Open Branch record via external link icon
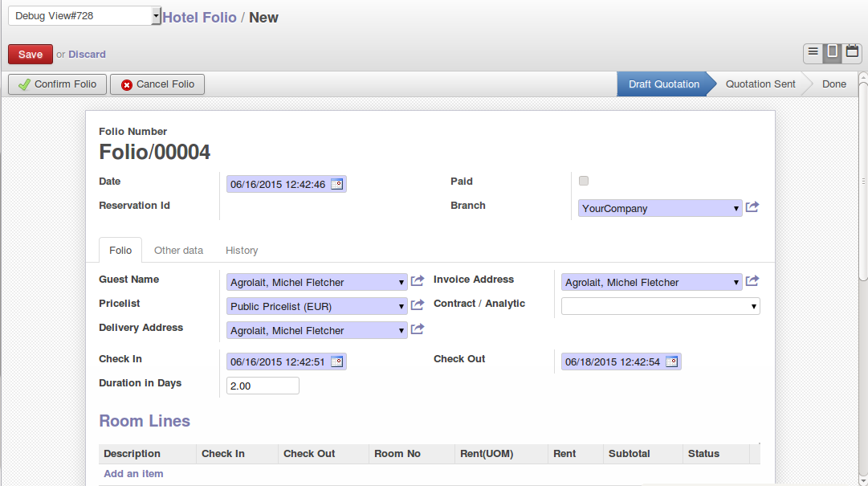Image resolution: width=868 pixels, height=486 pixels. (752, 207)
